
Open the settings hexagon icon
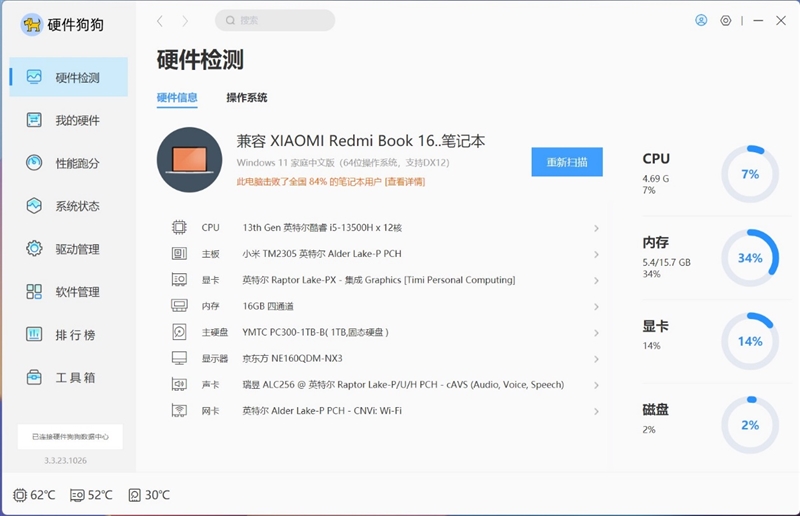coord(726,20)
